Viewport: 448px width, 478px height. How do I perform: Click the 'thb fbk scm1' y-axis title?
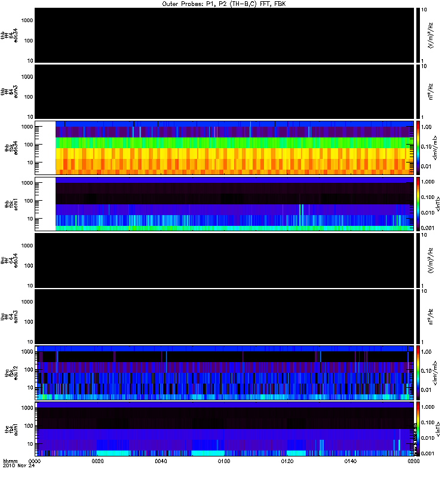[11, 204]
